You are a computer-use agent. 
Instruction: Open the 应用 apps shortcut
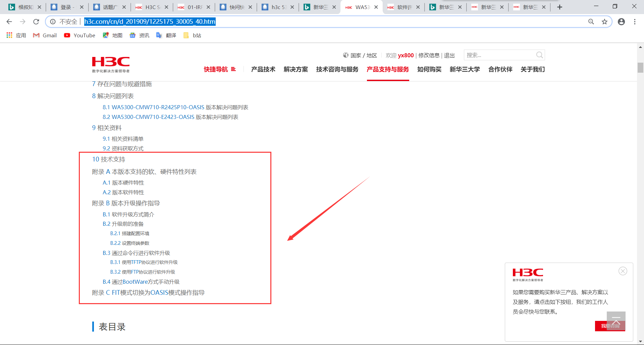(16, 35)
